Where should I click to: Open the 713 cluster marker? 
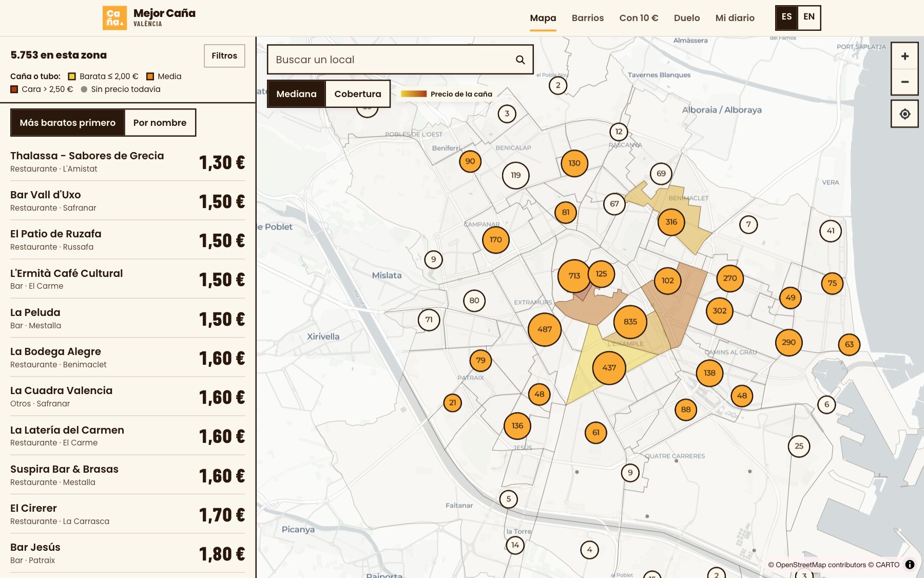point(574,276)
